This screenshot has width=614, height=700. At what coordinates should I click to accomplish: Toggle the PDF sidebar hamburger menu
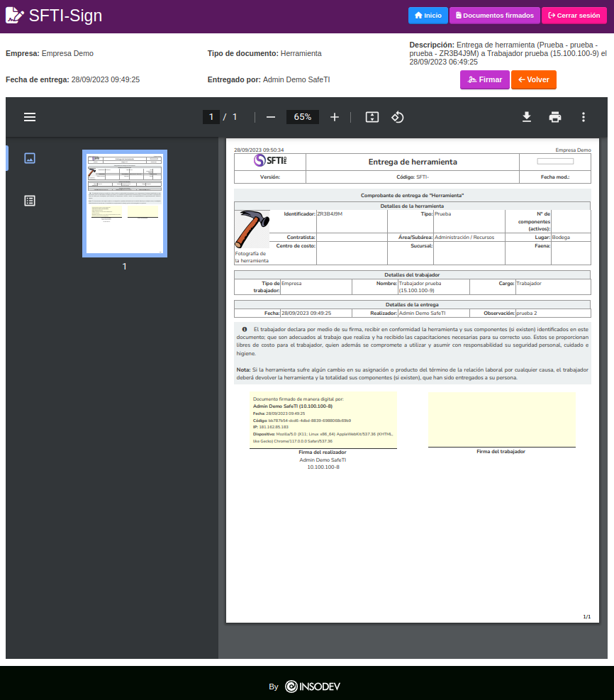(30, 117)
